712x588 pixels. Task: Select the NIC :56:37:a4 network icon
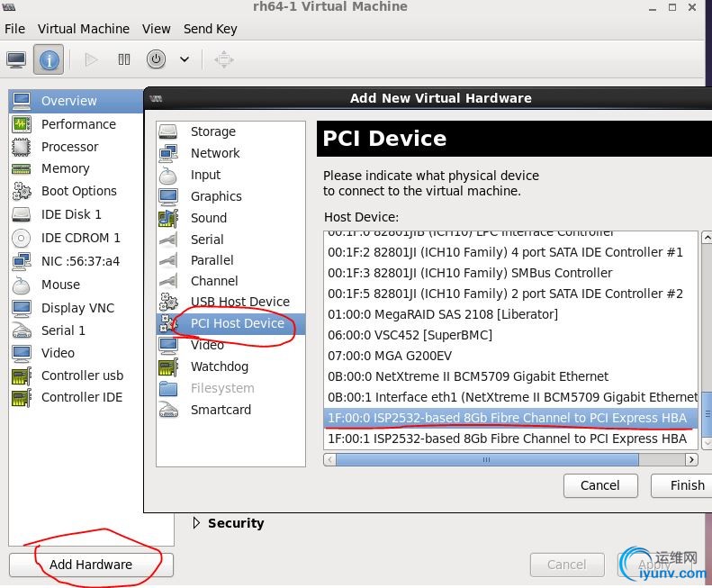22,261
